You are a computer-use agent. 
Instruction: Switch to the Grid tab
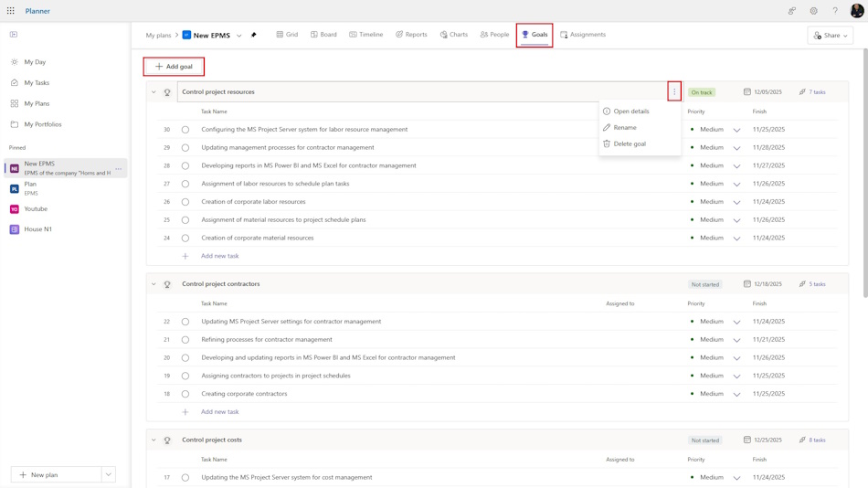[x=287, y=35]
